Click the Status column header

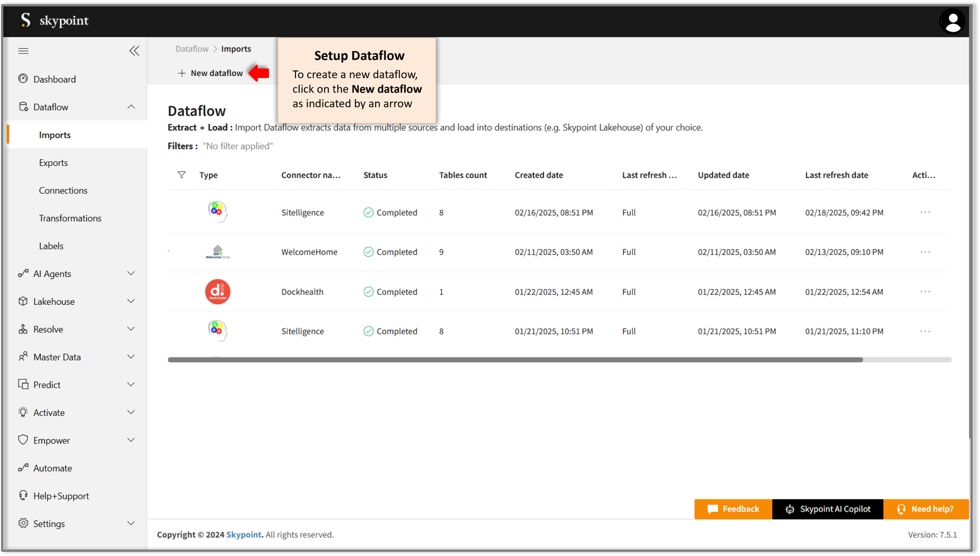375,175
